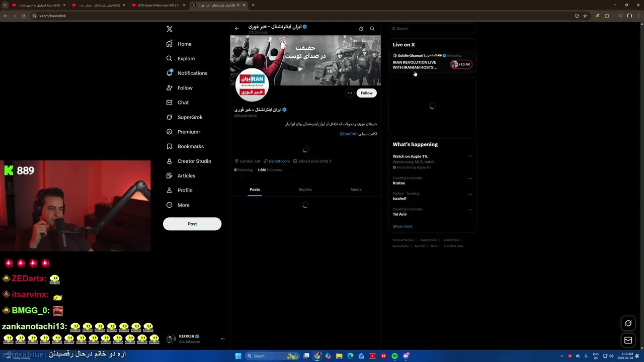This screenshot has width=644, height=362.
Task: Click the profile search magnifier icon
Action: (372, 29)
